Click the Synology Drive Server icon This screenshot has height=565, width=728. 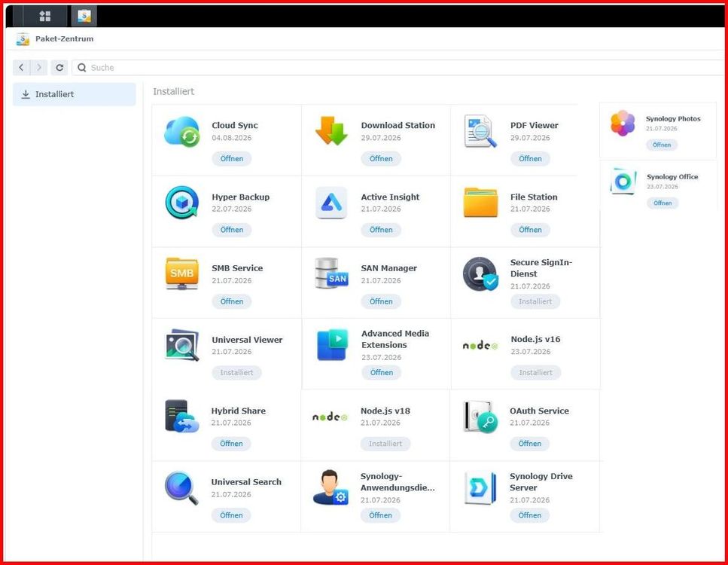click(x=480, y=487)
